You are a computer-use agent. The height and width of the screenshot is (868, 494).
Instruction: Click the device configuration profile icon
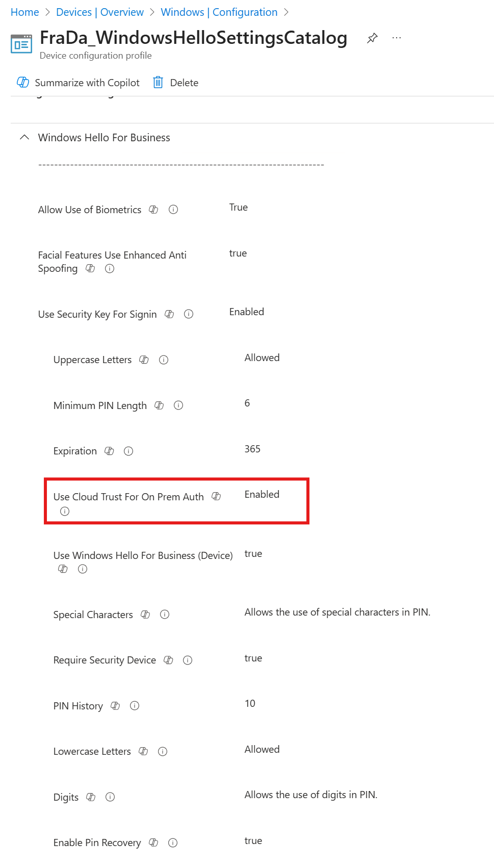click(x=20, y=44)
